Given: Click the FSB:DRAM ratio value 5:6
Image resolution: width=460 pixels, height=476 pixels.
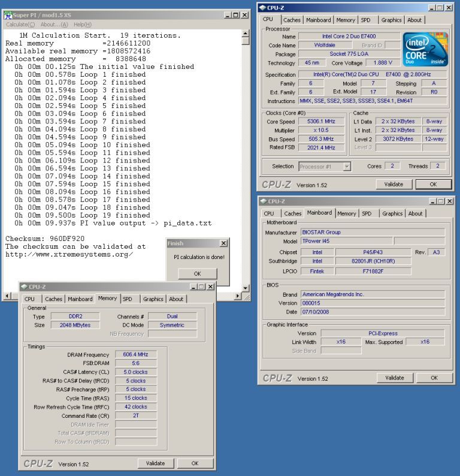Looking at the screenshot, I should point(136,363).
